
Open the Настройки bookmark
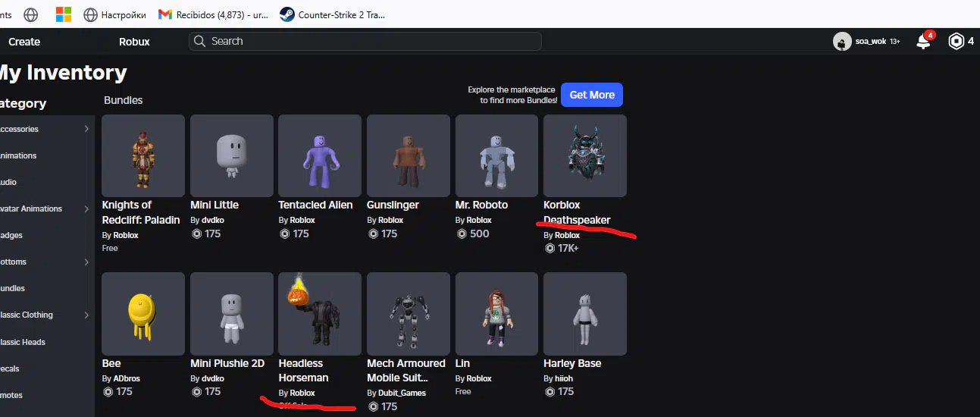[114, 14]
